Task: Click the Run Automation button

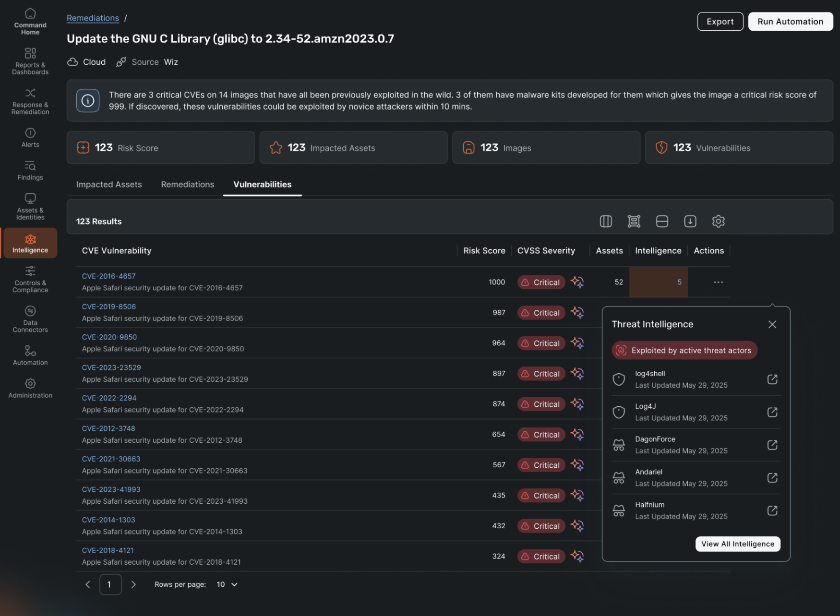Action: 790,21
